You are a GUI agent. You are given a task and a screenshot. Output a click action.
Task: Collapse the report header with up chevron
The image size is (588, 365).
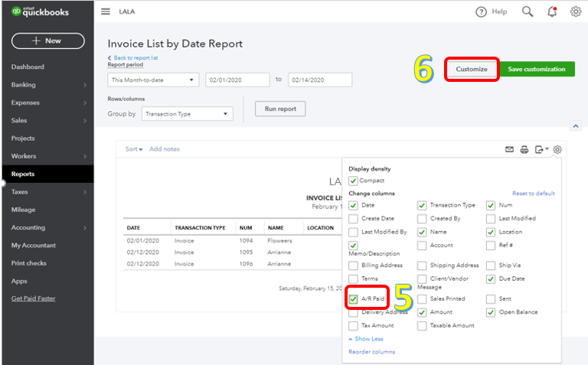pyautogui.click(x=576, y=126)
